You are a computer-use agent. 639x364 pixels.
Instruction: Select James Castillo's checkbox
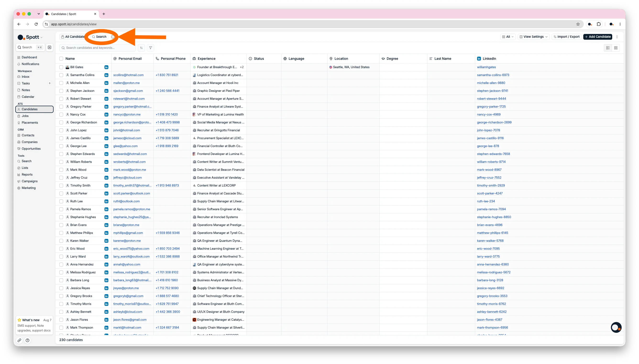pyautogui.click(x=61, y=138)
